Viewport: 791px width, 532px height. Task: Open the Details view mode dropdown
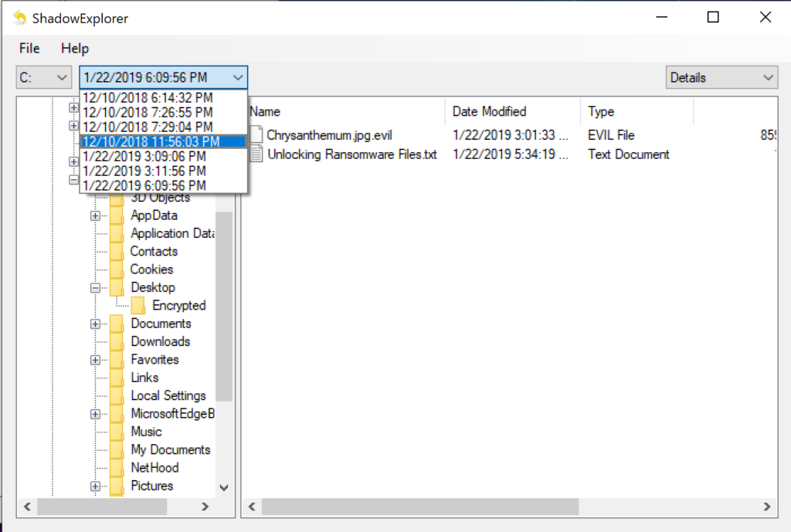point(721,77)
